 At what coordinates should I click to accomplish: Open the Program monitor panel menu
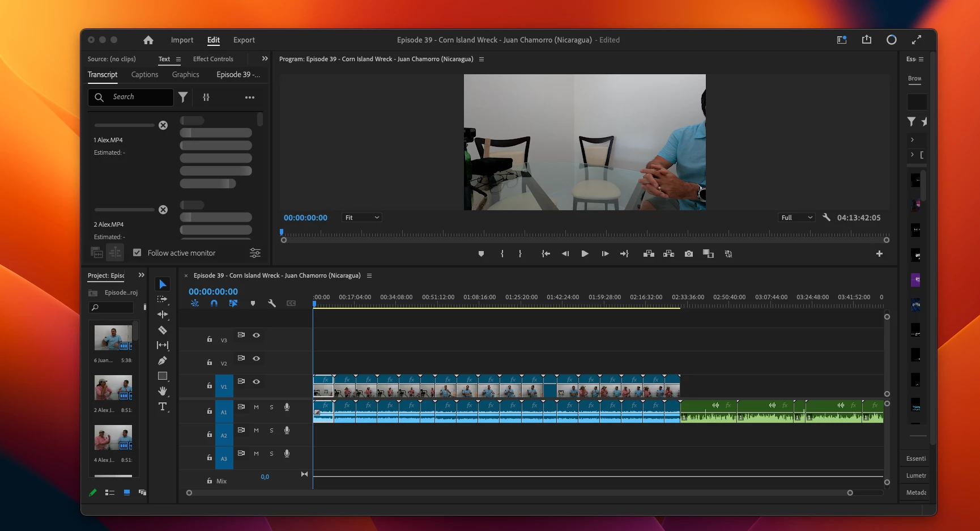click(482, 59)
